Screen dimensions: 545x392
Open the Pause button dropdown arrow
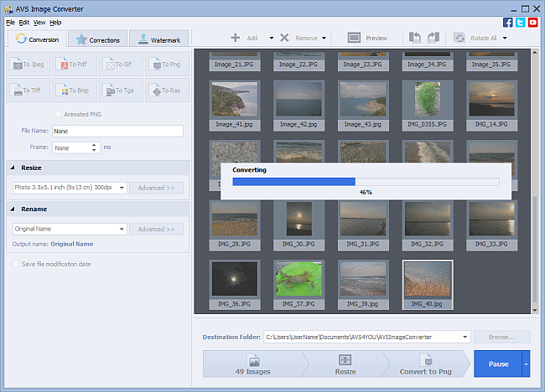pos(526,364)
